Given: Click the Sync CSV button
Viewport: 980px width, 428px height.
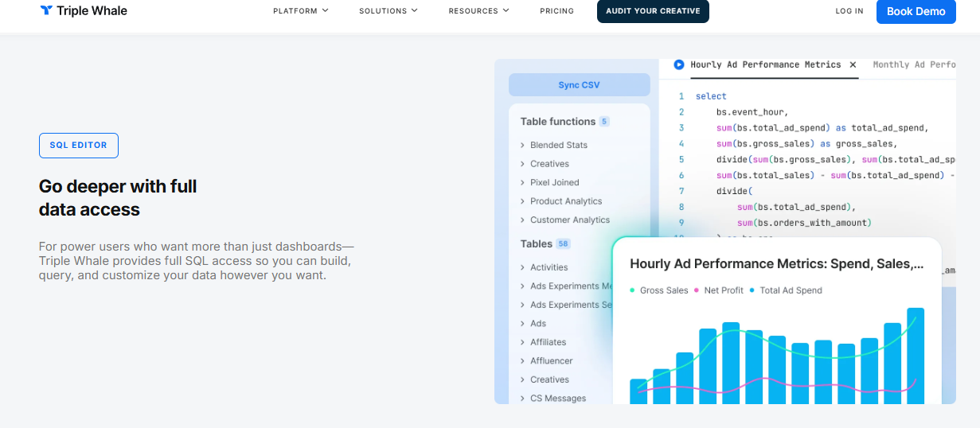Looking at the screenshot, I should click(580, 85).
